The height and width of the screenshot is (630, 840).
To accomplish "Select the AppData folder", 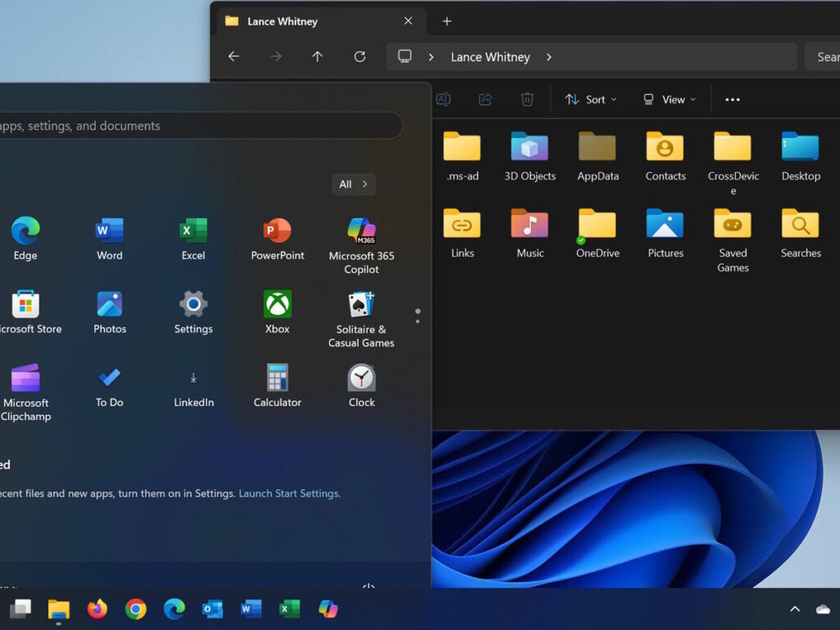I will (x=598, y=157).
